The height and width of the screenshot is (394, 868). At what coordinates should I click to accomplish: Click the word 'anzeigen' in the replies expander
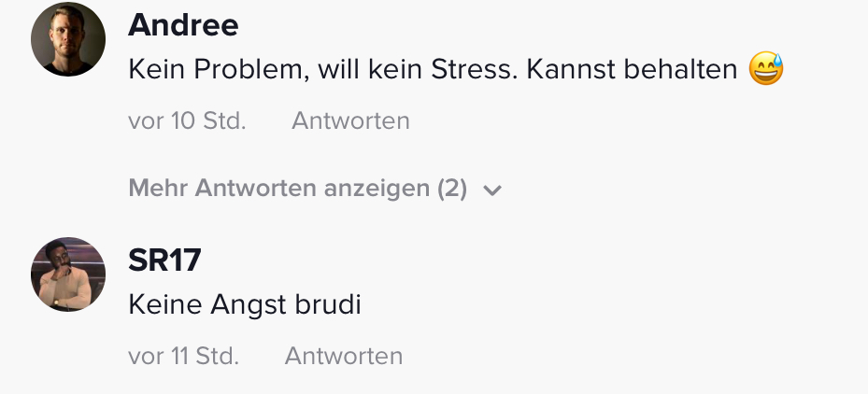pyautogui.click(x=377, y=190)
